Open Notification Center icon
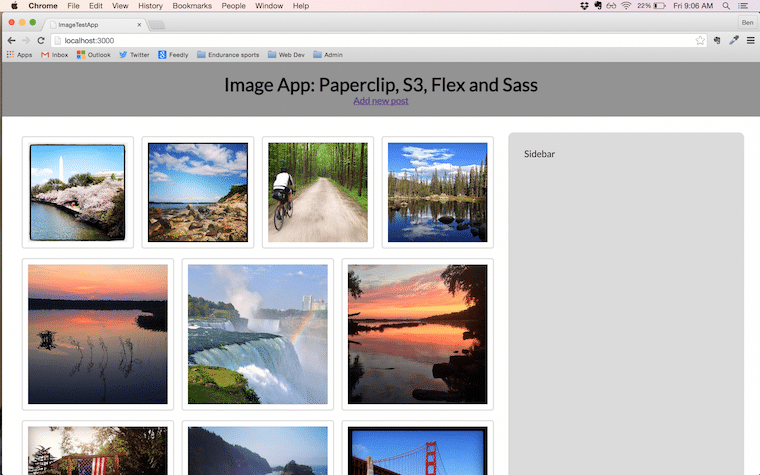This screenshot has height=475, width=760. pyautogui.click(x=743, y=6)
